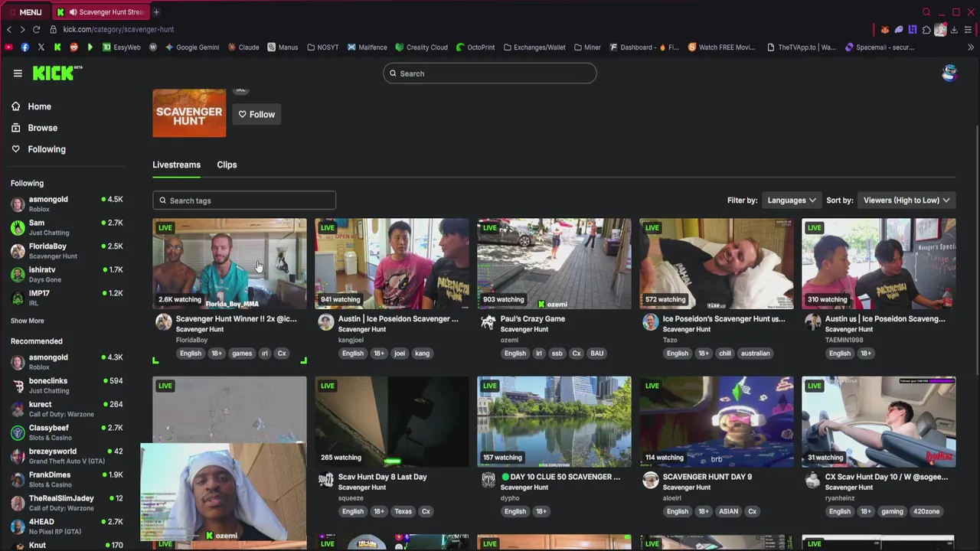Open new browser tab with plus
The width and height of the screenshot is (980, 551).
[x=156, y=12]
